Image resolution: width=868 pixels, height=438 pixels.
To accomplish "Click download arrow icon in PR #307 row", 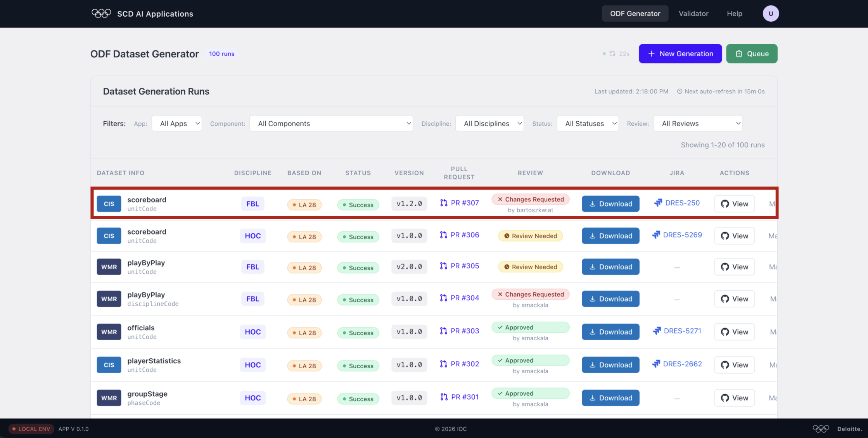I will [x=593, y=204].
